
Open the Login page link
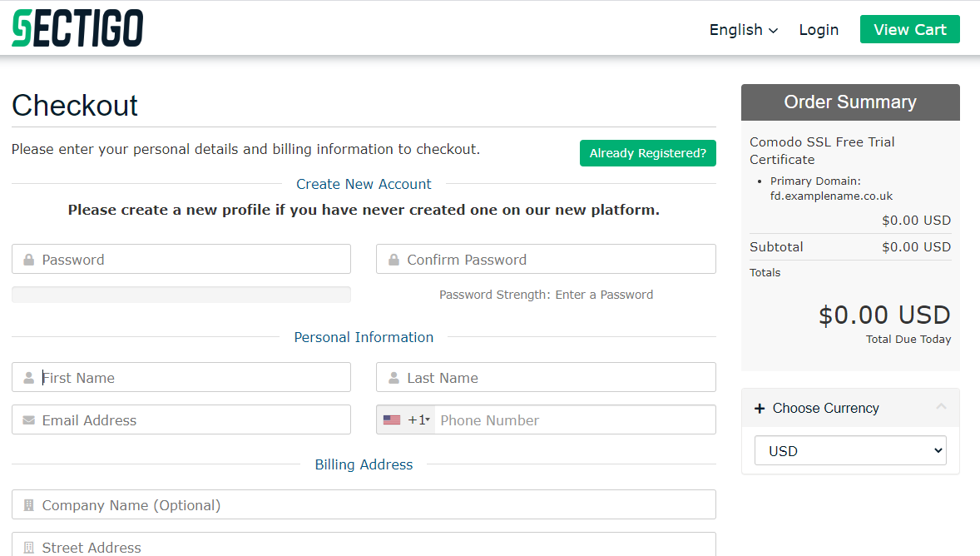[x=819, y=30]
